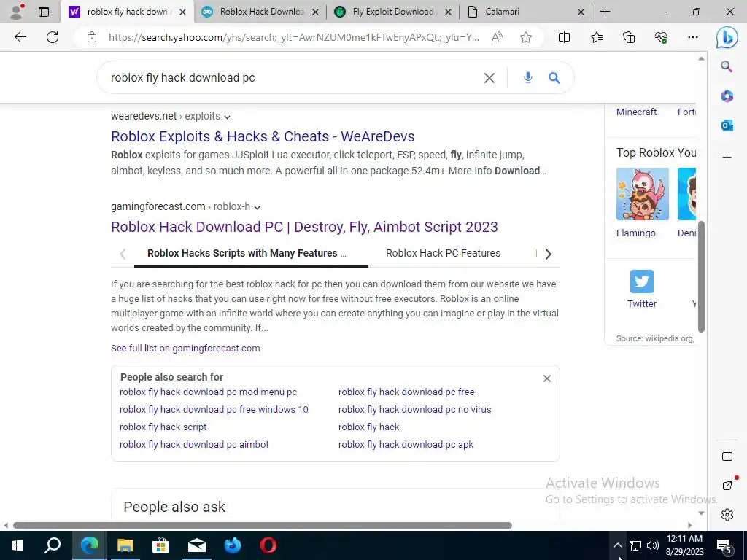Search roblox fly hack download pc free

click(406, 392)
